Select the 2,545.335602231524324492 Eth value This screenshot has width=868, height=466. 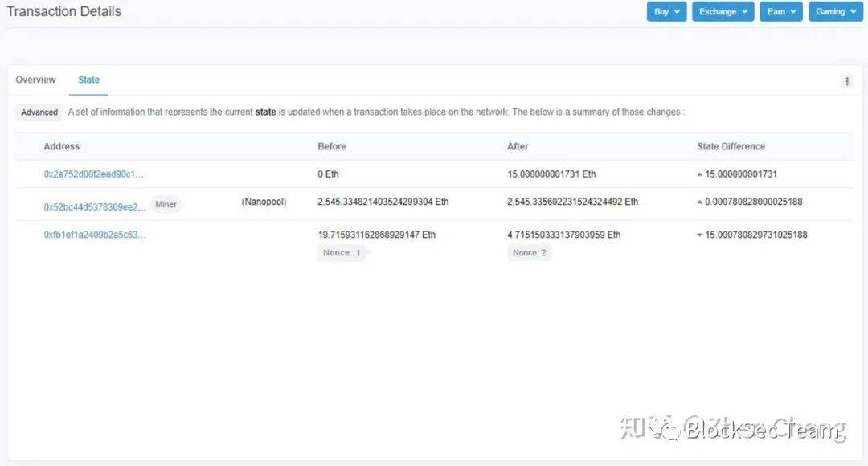pos(572,202)
